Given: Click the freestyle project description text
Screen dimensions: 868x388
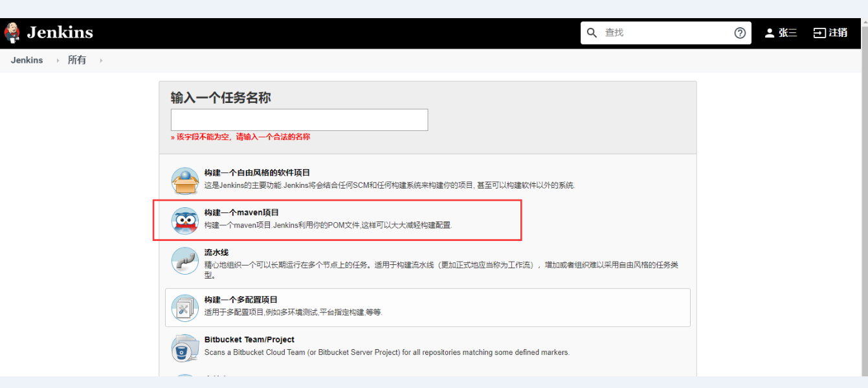Looking at the screenshot, I should click(x=390, y=185).
